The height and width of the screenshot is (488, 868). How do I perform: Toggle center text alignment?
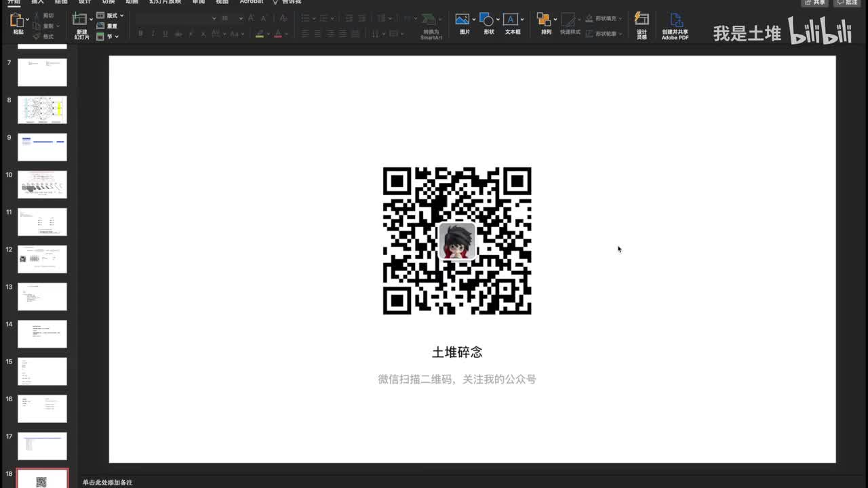click(x=317, y=33)
